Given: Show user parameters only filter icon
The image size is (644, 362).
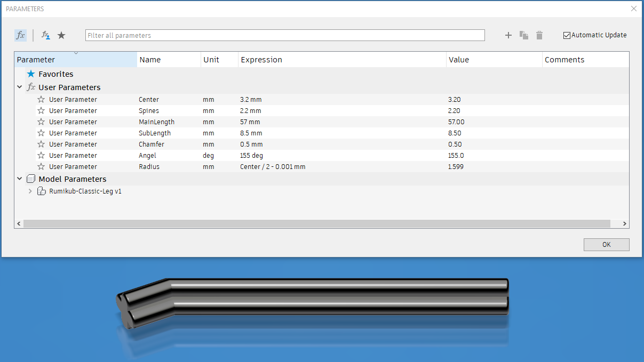Looking at the screenshot, I should click(x=46, y=35).
